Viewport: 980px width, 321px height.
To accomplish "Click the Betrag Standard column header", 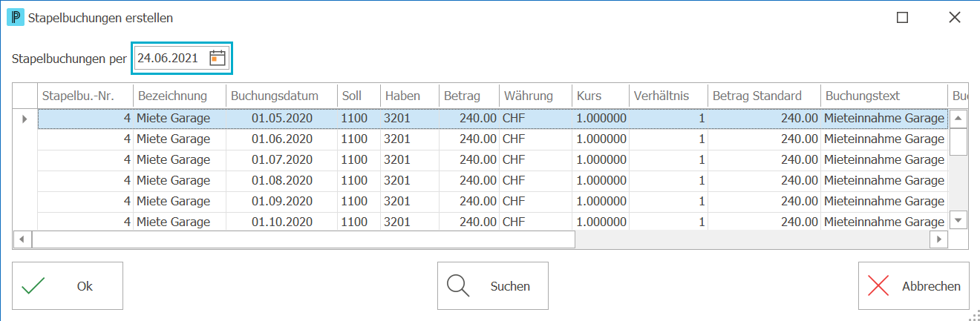I will pos(764,96).
